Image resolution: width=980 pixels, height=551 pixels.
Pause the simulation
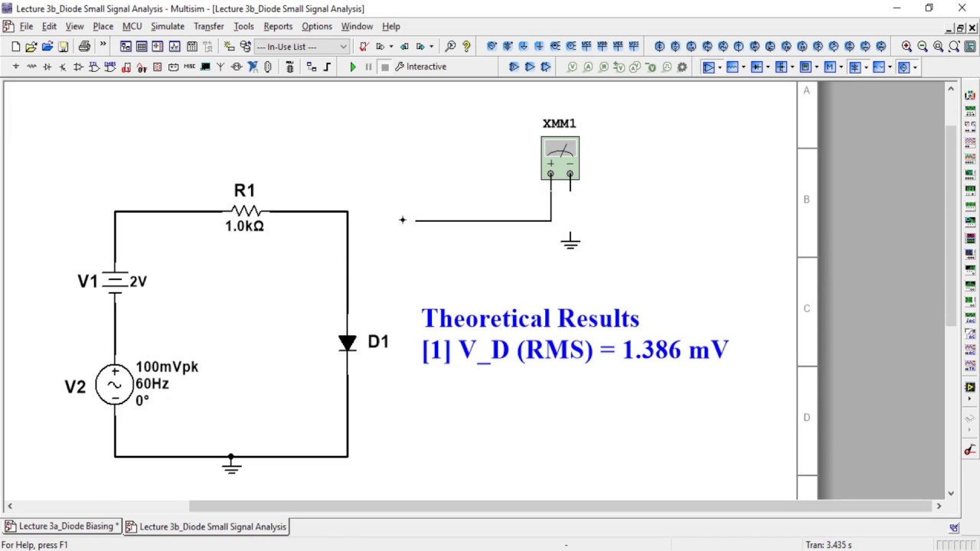pos(368,67)
